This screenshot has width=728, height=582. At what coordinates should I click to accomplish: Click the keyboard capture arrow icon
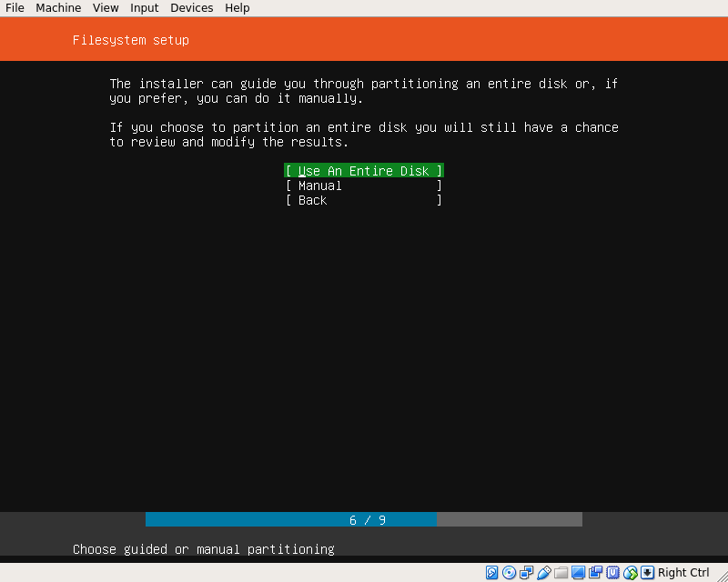[648, 573]
